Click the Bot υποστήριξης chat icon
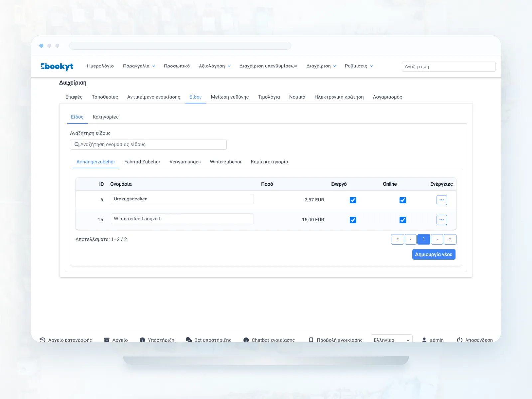The width and height of the screenshot is (532, 399). (189, 340)
